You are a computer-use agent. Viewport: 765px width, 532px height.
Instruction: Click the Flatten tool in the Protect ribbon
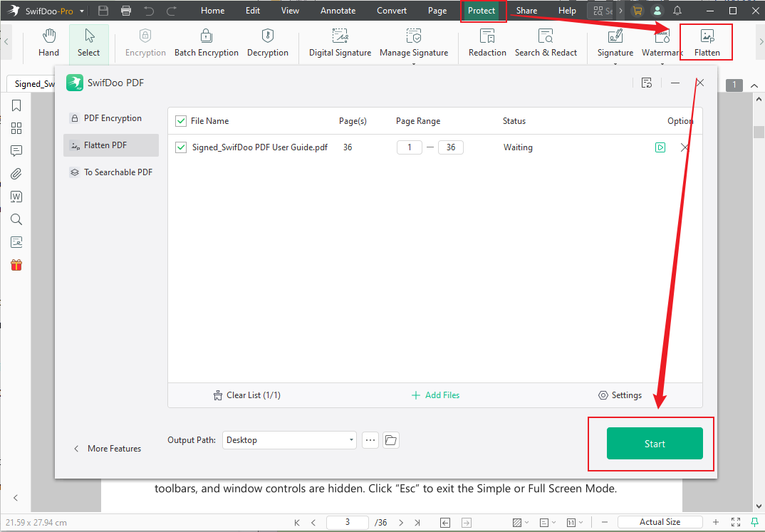tap(707, 43)
